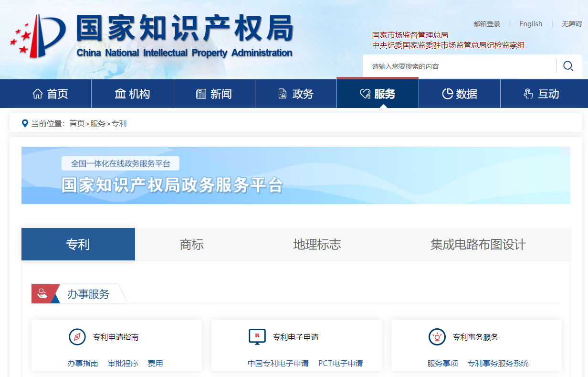Click the document icon beside 政务
Viewport: 588px width, 377px height.
click(283, 94)
